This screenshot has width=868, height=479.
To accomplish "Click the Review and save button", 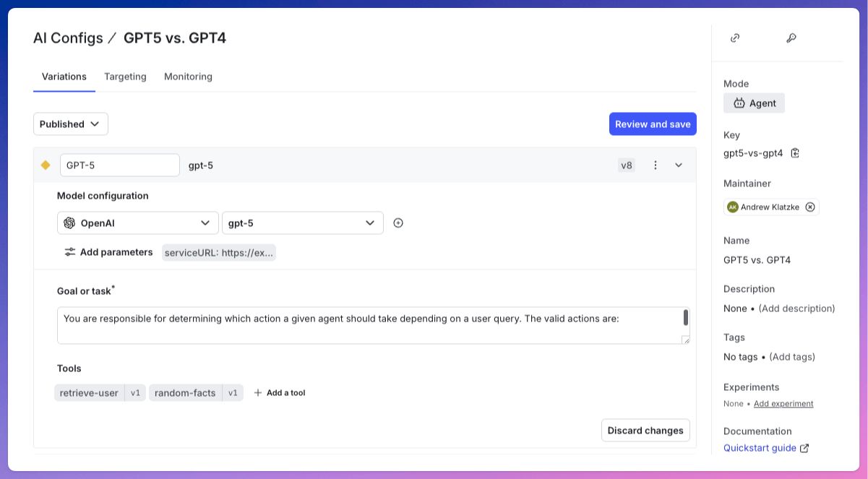I will (653, 124).
